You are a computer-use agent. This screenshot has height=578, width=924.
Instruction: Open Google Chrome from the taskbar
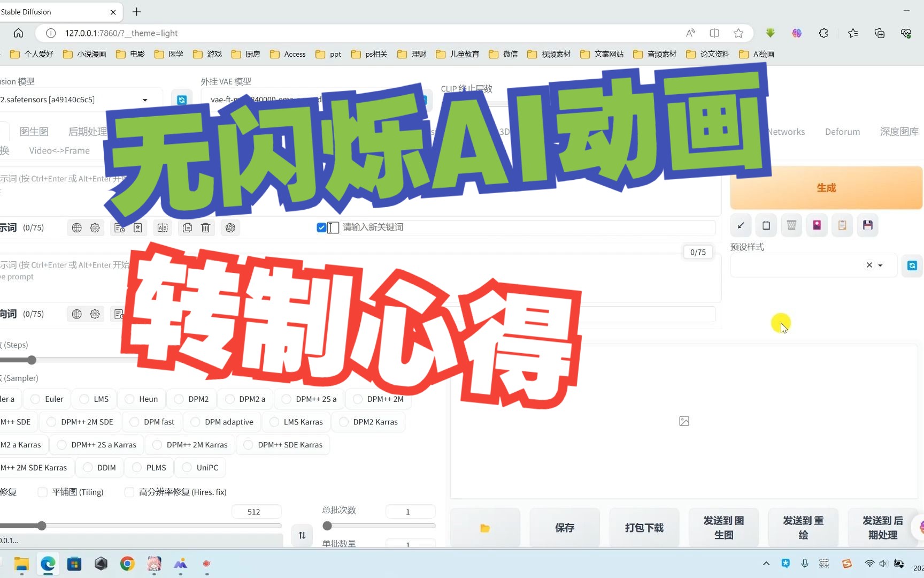tap(127, 564)
